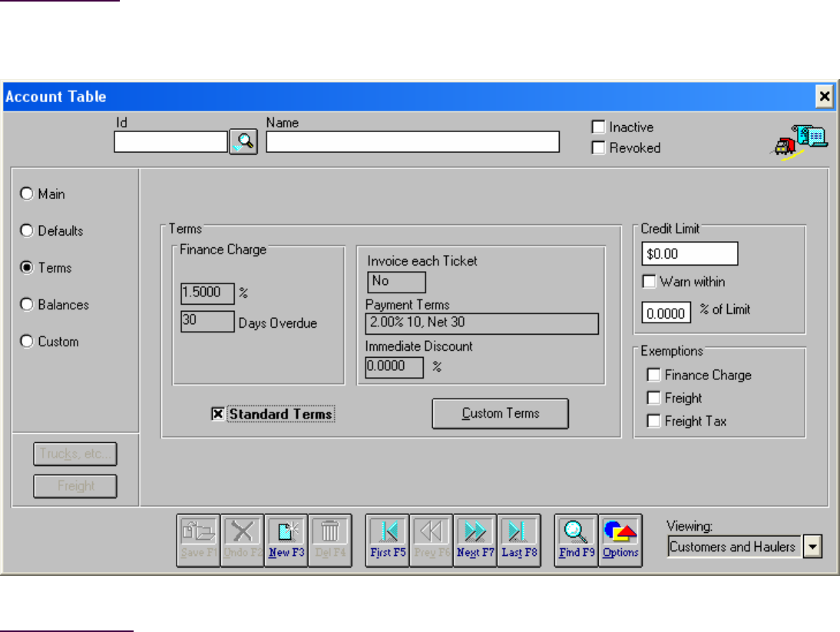
Task: Click the 30 Days Overdue field
Action: pyautogui.click(x=207, y=321)
